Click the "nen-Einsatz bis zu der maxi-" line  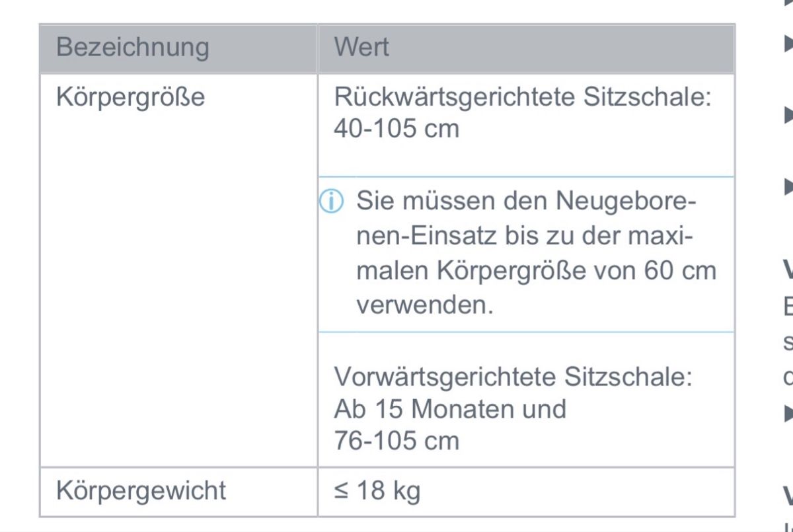[x=525, y=236]
